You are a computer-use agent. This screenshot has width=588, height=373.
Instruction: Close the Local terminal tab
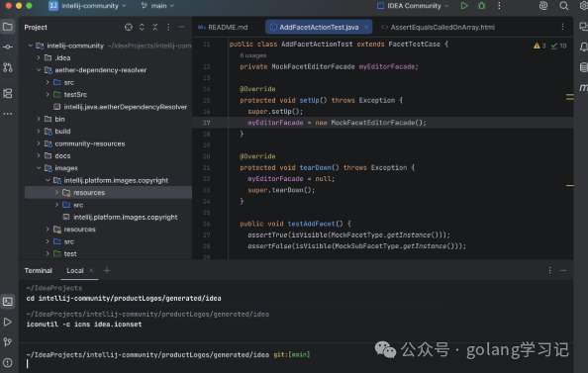(91, 270)
